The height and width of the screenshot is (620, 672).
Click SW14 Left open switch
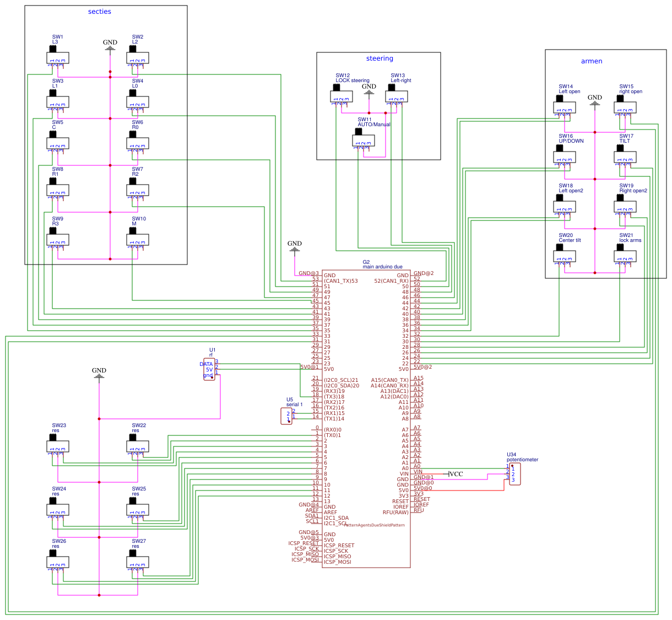point(565,106)
